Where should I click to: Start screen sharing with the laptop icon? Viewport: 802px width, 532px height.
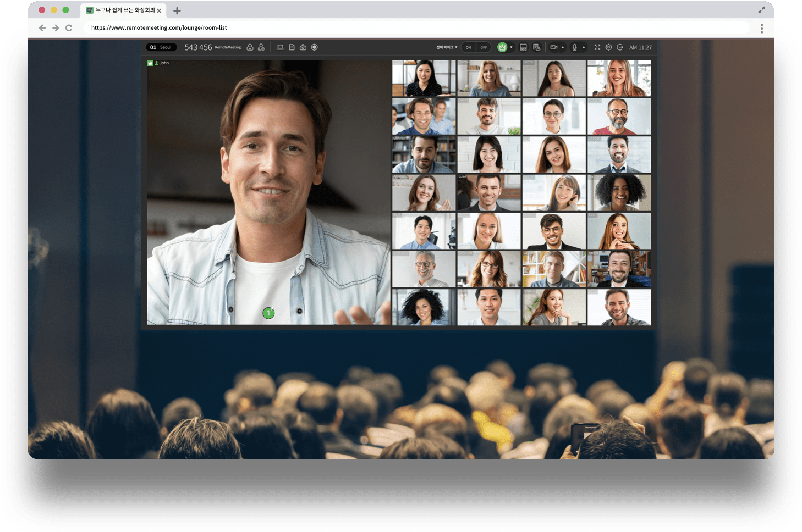pyautogui.click(x=280, y=47)
